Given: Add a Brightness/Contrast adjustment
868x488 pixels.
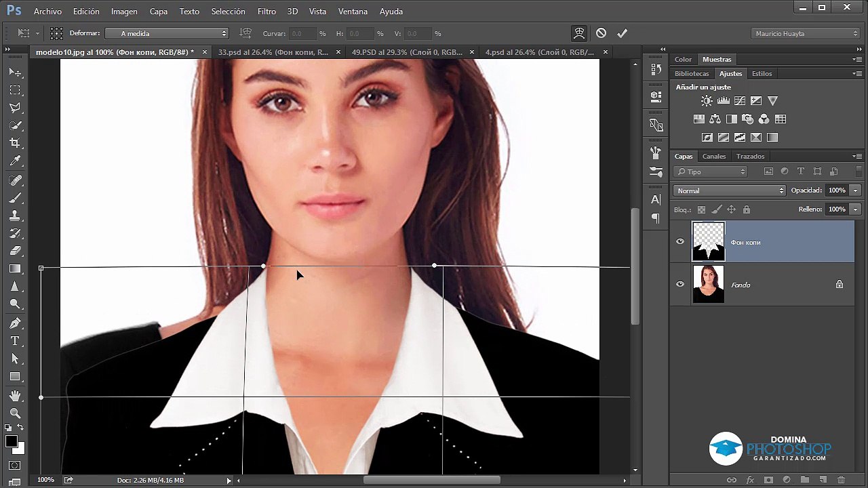Looking at the screenshot, I should [707, 101].
